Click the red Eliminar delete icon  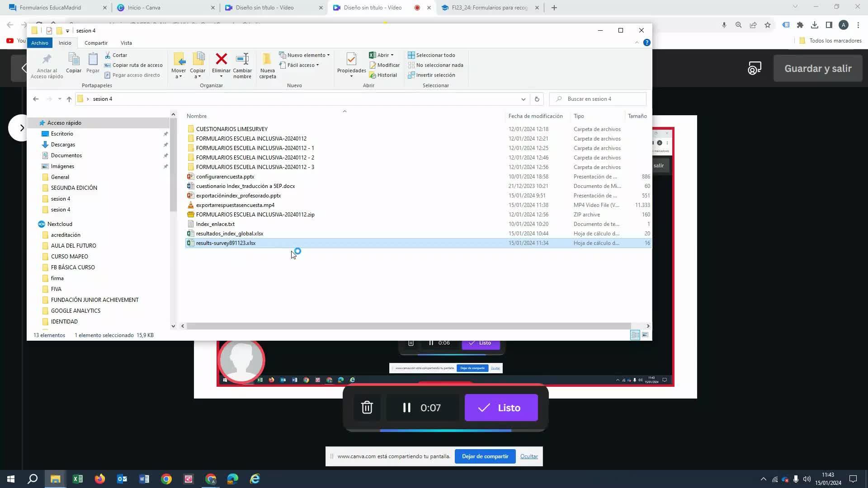pyautogui.click(x=221, y=59)
